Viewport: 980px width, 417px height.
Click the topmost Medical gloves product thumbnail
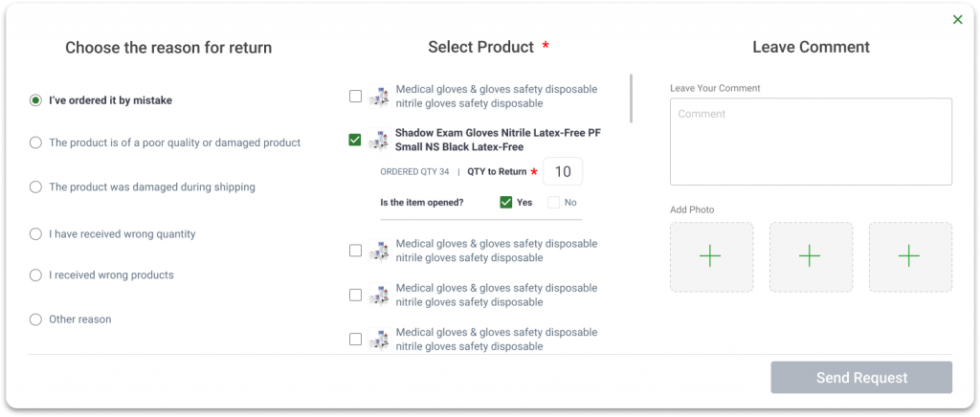pos(379,96)
